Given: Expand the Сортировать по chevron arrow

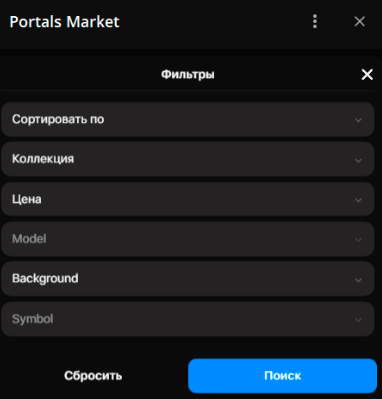Looking at the screenshot, I should click(x=358, y=120).
